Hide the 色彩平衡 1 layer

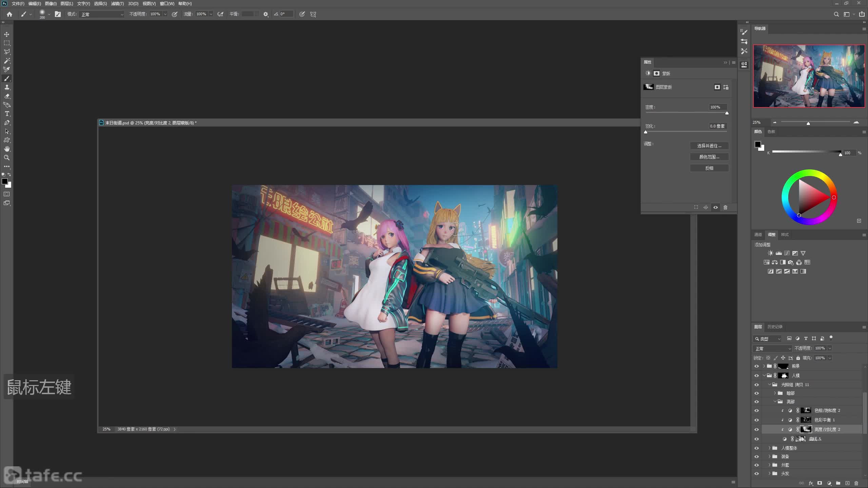(756, 420)
